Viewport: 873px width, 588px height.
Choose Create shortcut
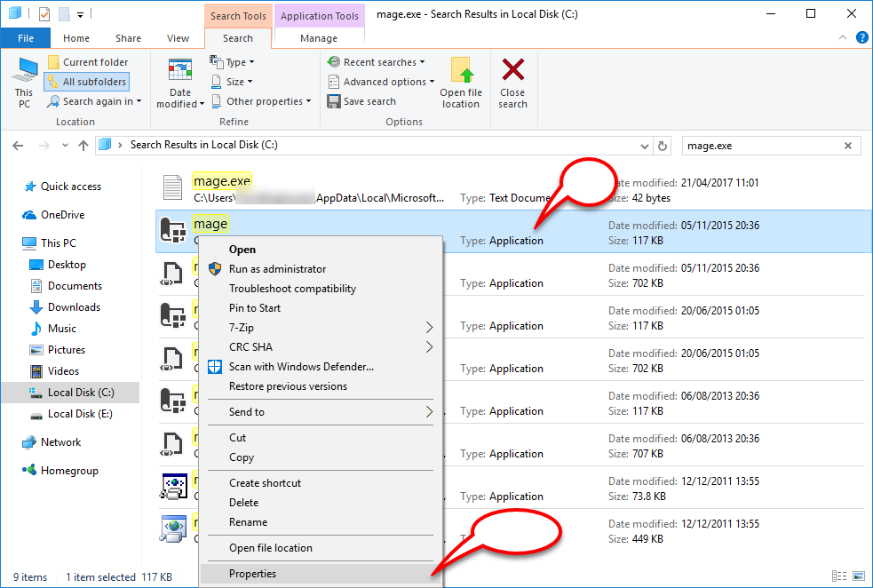coord(321,483)
